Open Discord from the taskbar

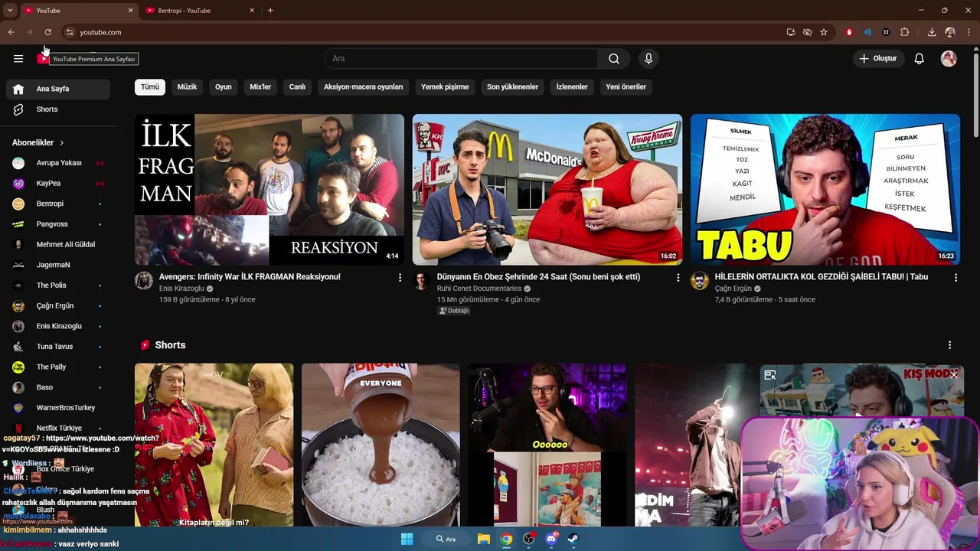click(x=551, y=539)
